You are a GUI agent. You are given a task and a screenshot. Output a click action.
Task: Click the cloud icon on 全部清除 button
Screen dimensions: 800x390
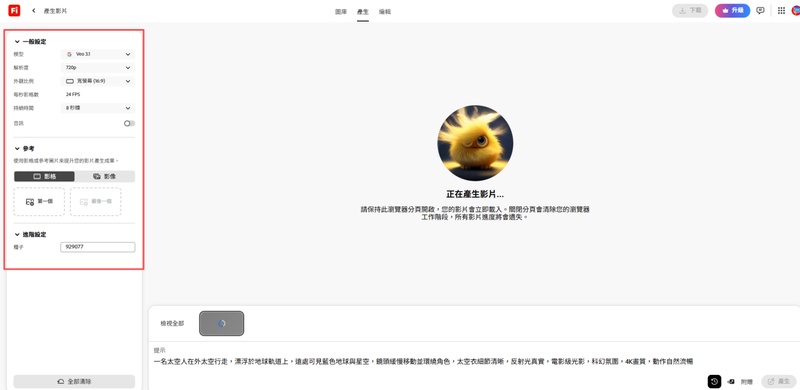click(61, 381)
